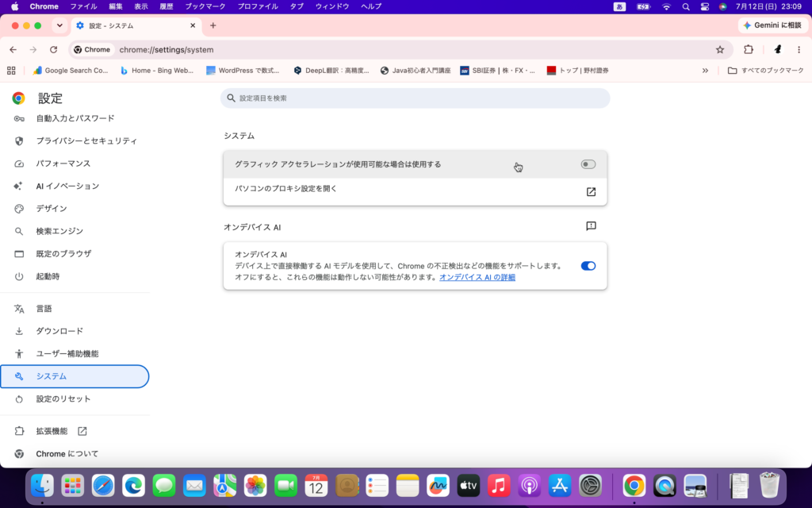Open ファイル menu
Viewport: 812px width, 508px height.
click(x=83, y=6)
